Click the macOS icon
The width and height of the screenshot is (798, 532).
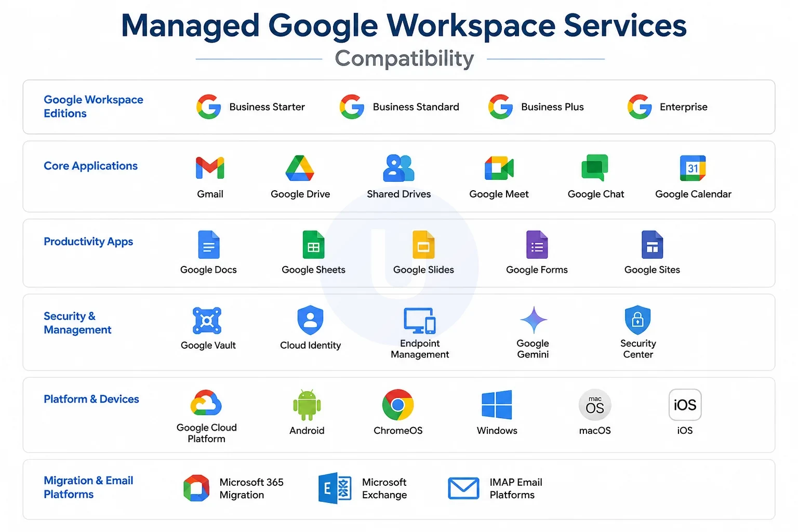[x=595, y=405]
